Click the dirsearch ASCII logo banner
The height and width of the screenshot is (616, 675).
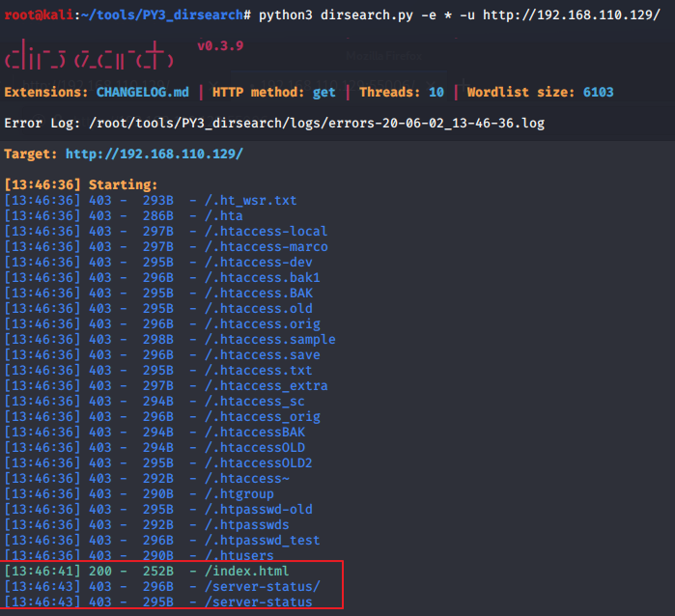tap(89, 55)
